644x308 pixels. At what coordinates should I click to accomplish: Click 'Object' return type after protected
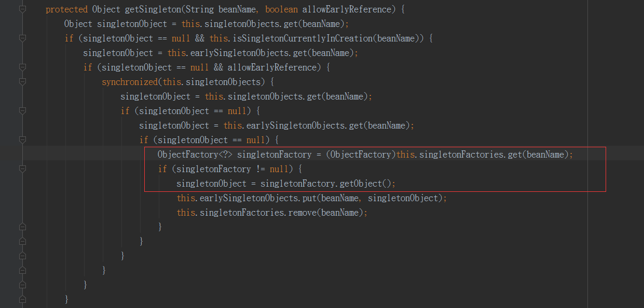[x=106, y=9]
